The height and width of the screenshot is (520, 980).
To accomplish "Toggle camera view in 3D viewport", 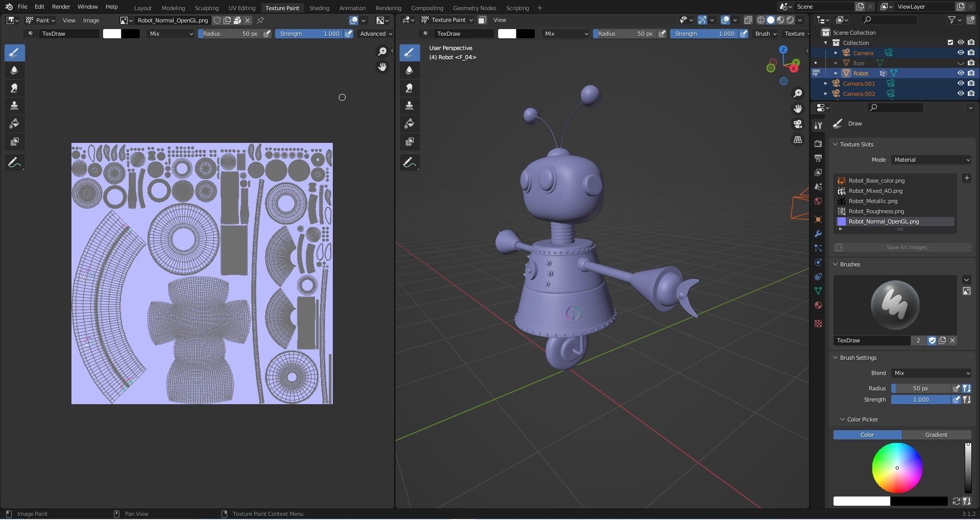I will tap(798, 124).
